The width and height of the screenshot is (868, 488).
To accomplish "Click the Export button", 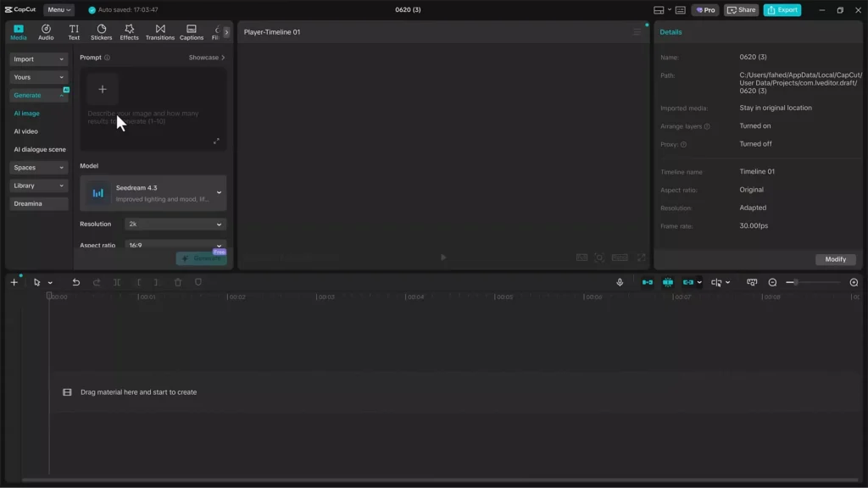I will 782,10.
